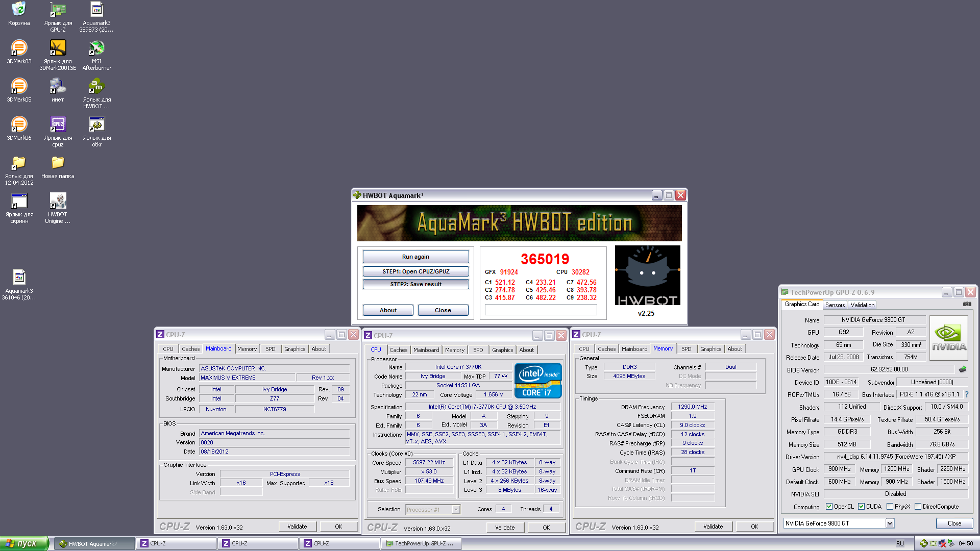This screenshot has width=980, height=551.
Task: Expand the GeForce 9800 GT card dropdown
Action: tap(890, 523)
